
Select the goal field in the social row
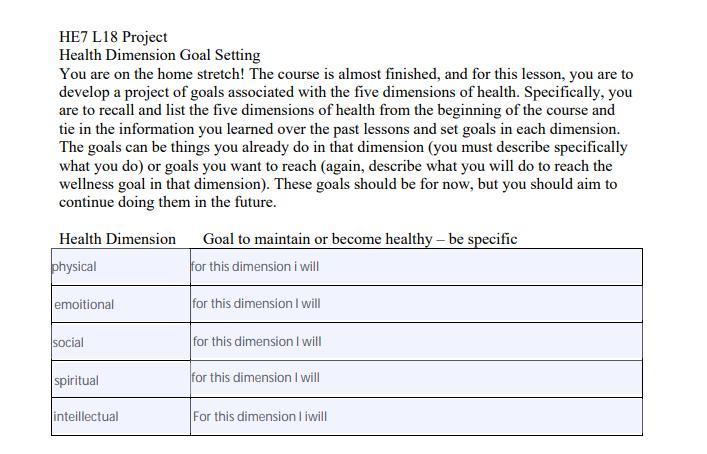pyautogui.click(x=415, y=342)
